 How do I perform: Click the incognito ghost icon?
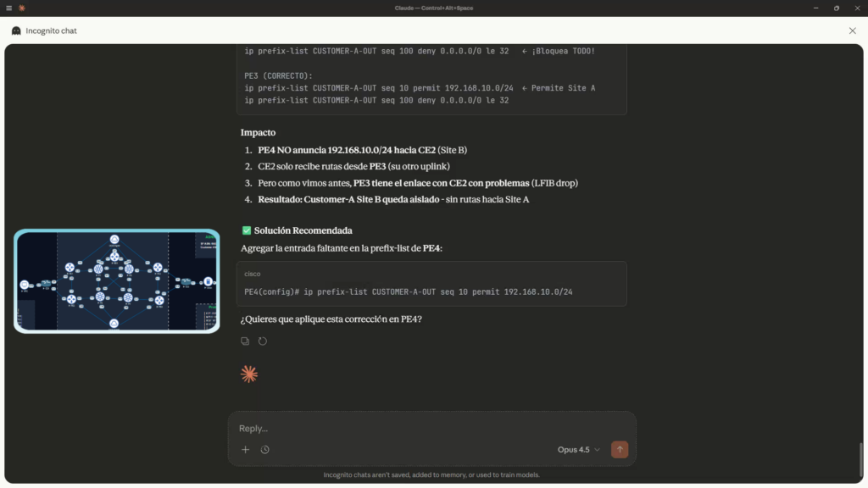pos(16,30)
